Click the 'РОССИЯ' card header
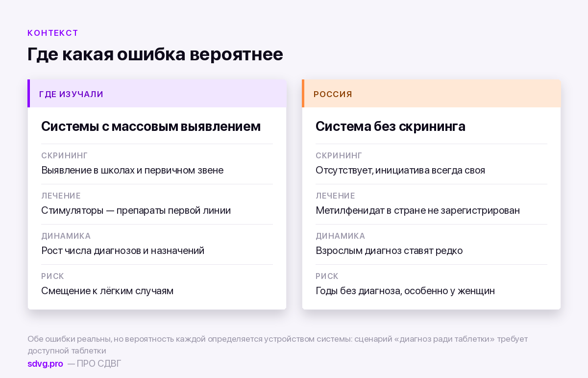588x378 pixels. [x=431, y=94]
